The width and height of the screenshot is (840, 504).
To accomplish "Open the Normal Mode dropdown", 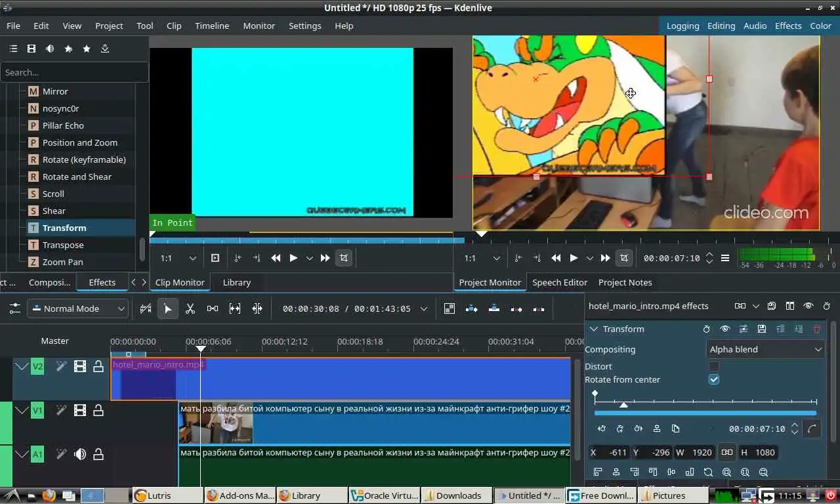I will point(77,308).
